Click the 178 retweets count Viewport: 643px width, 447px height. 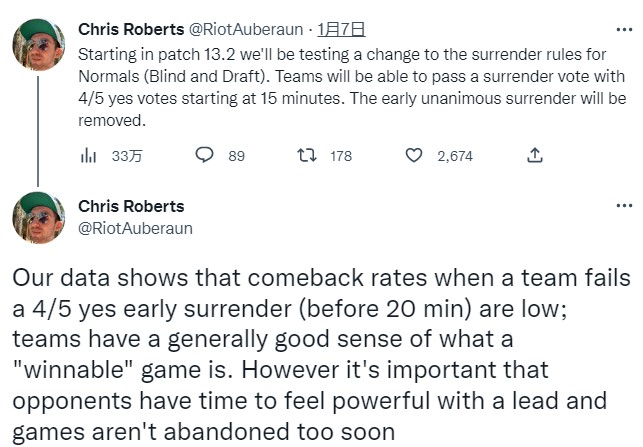341,156
